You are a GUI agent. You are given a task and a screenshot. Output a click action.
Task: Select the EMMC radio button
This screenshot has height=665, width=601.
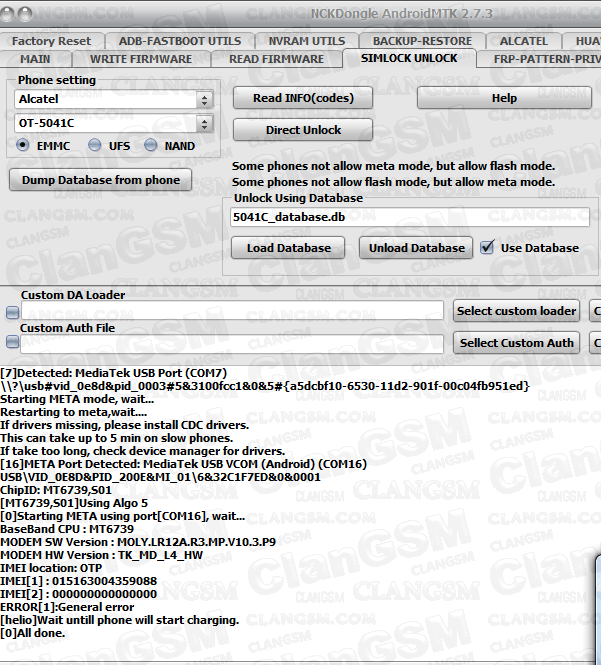[22, 145]
